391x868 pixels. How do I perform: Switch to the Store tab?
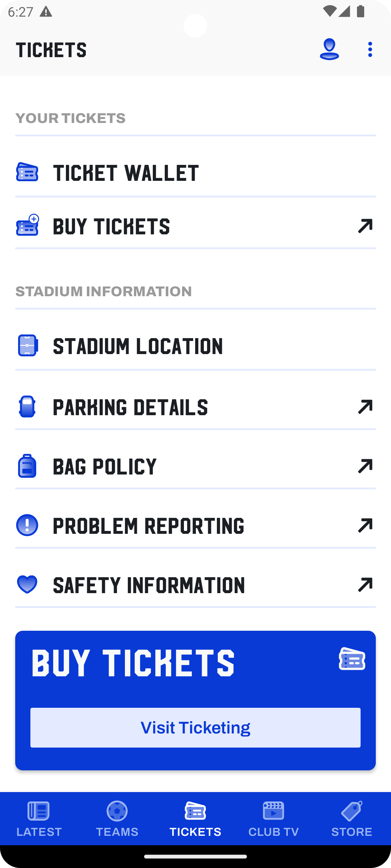pos(352,819)
